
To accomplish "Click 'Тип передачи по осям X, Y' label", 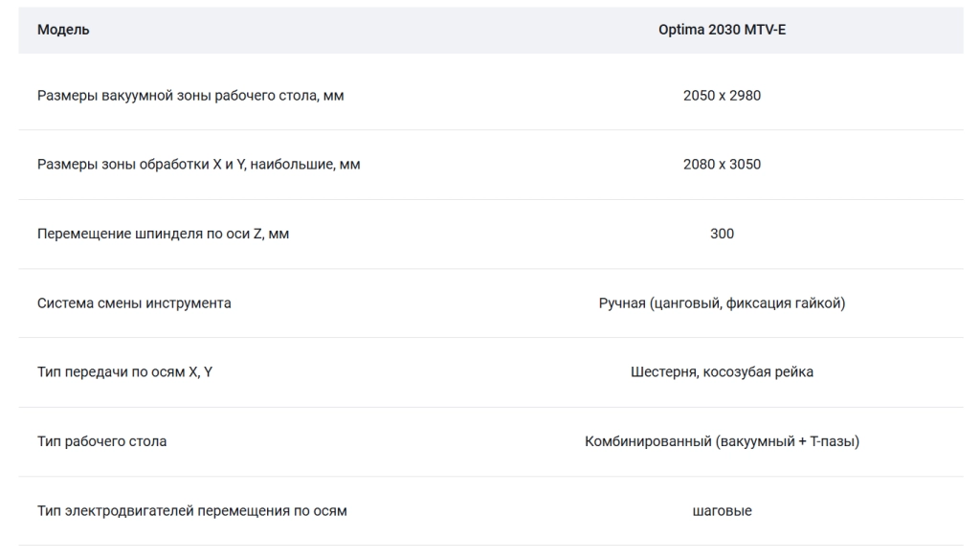I will point(125,371).
